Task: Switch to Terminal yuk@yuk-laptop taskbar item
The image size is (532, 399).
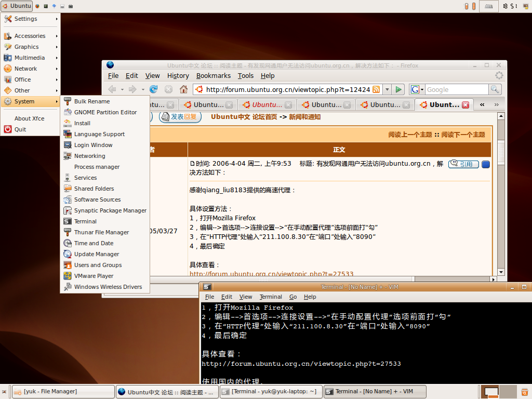Action: pos(271,392)
